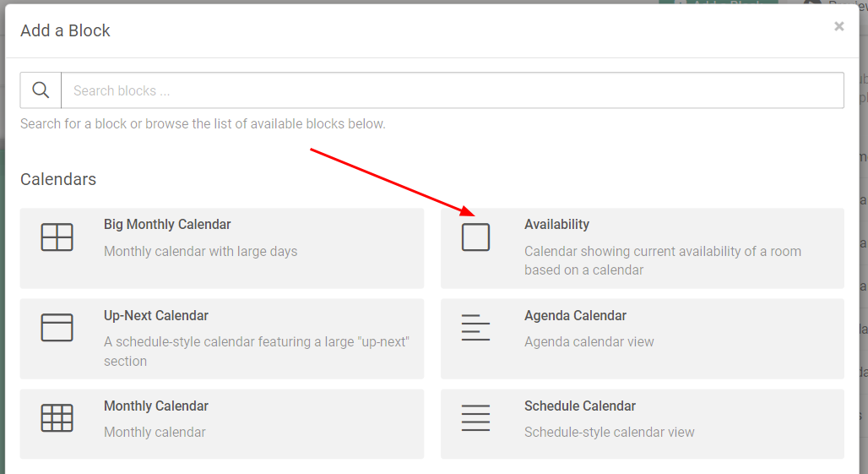
Task: Click the Up-Next Calendar window icon
Action: tap(57, 328)
